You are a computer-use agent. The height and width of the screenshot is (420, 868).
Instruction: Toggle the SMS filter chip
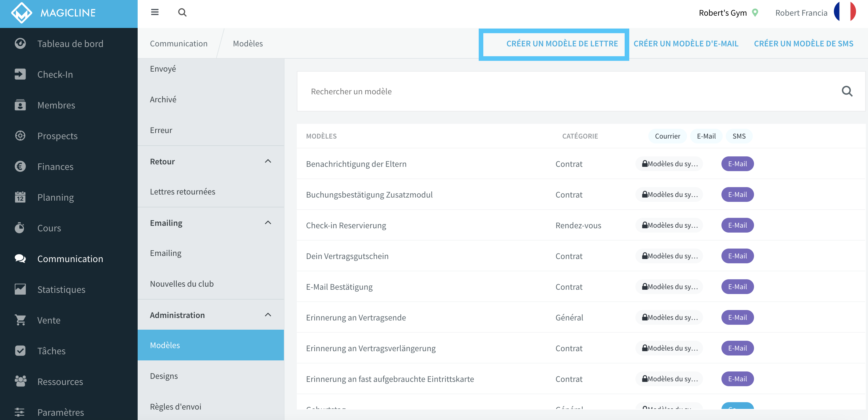(739, 136)
